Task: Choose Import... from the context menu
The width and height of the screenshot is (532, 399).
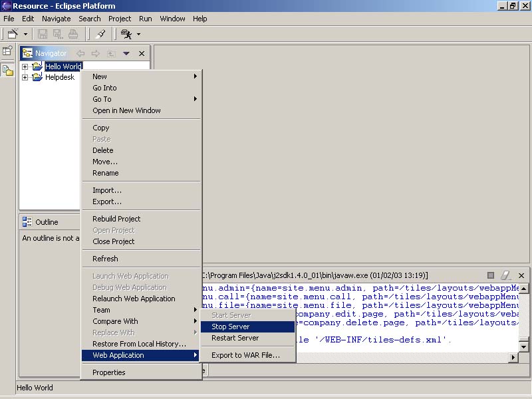Action: coord(141,190)
